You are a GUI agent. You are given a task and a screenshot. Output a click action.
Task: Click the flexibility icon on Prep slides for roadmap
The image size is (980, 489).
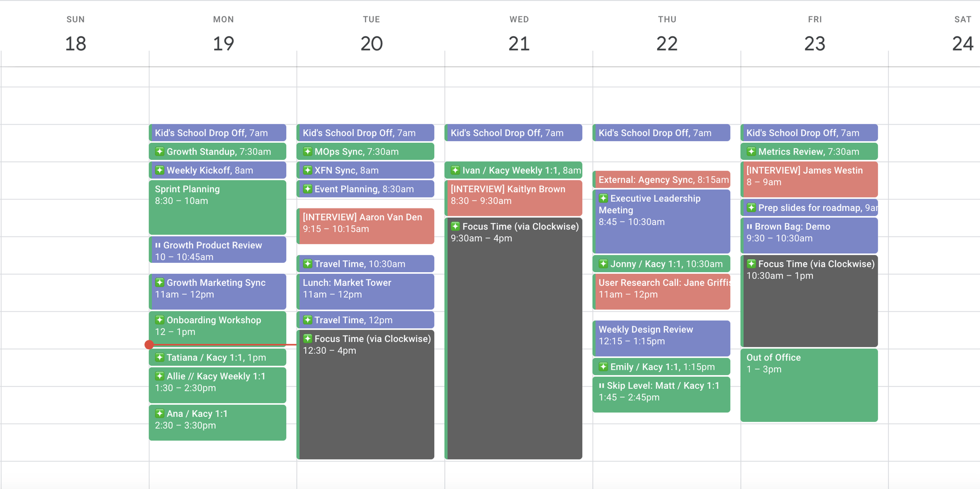coord(751,207)
